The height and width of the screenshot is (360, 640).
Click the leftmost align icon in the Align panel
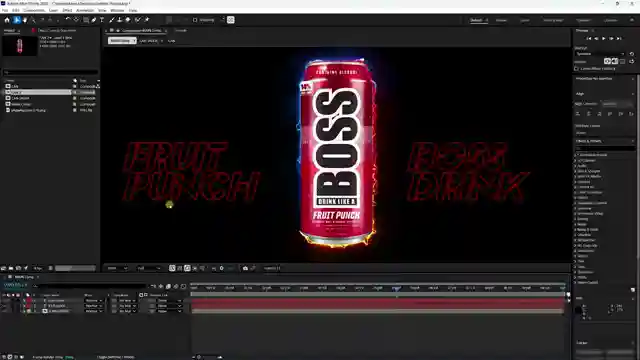click(578, 114)
